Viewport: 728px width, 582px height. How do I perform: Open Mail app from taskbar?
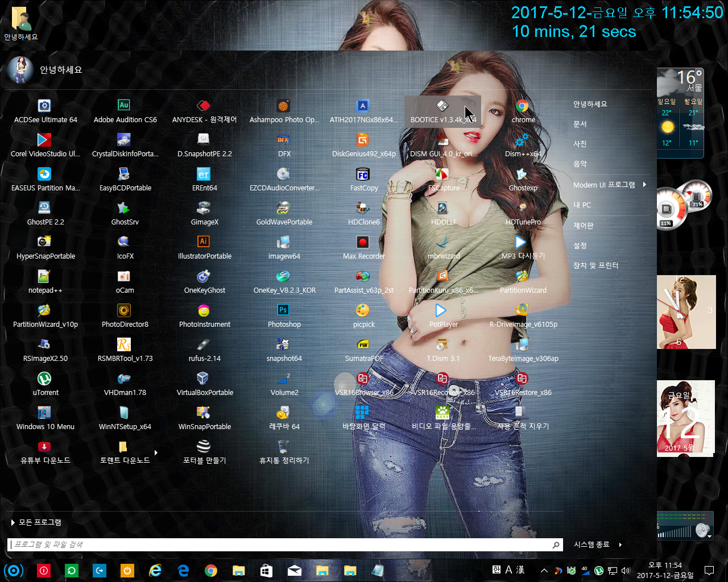click(295, 571)
